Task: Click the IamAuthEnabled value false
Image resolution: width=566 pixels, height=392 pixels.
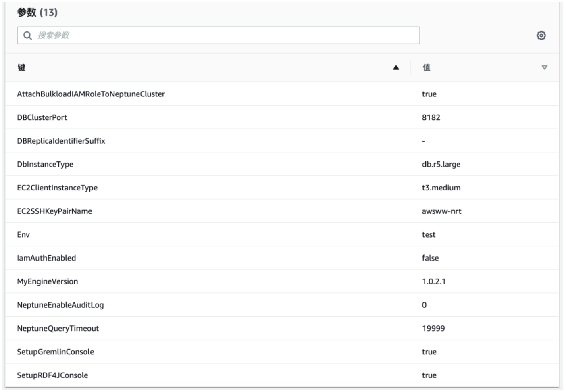Action: pos(430,258)
